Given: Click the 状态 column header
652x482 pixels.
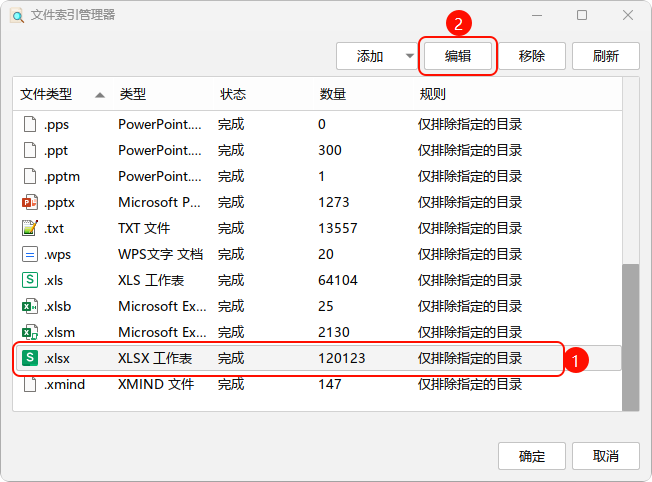Looking at the screenshot, I should click(233, 94).
